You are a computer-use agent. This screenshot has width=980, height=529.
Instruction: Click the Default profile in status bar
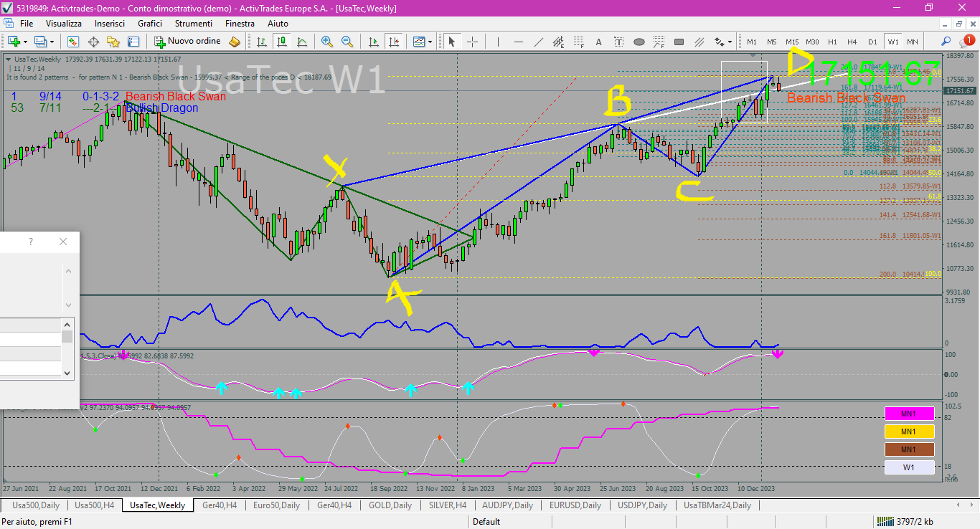coord(486,522)
